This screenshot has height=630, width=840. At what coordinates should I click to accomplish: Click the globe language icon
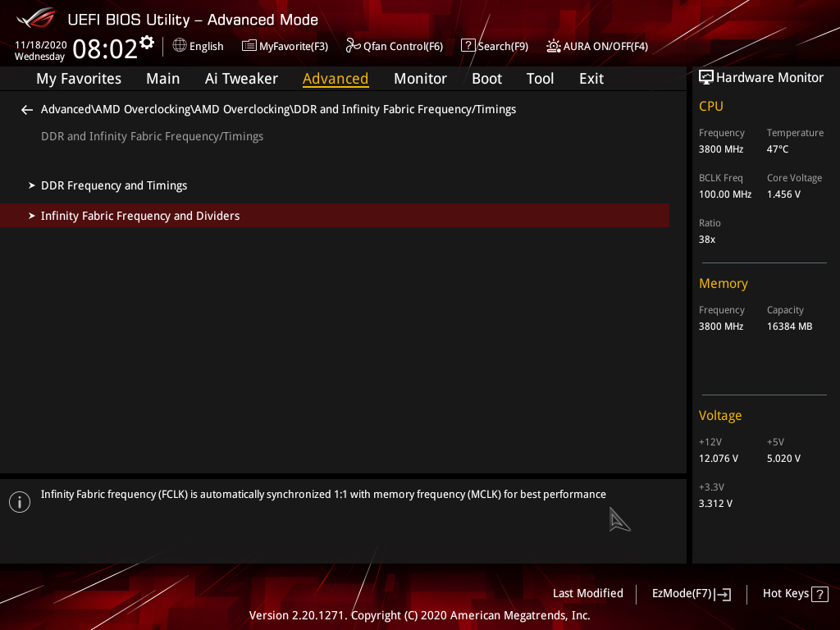click(180, 46)
